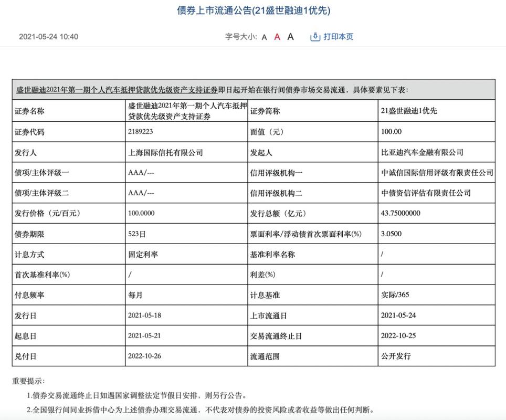Click the 上市流通日 label

pos(269,316)
